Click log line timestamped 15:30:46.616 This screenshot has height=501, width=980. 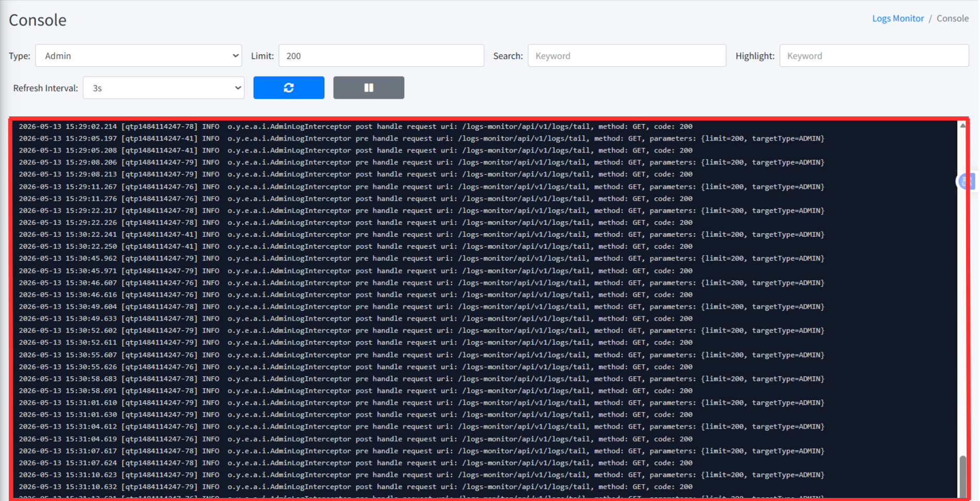click(356, 295)
